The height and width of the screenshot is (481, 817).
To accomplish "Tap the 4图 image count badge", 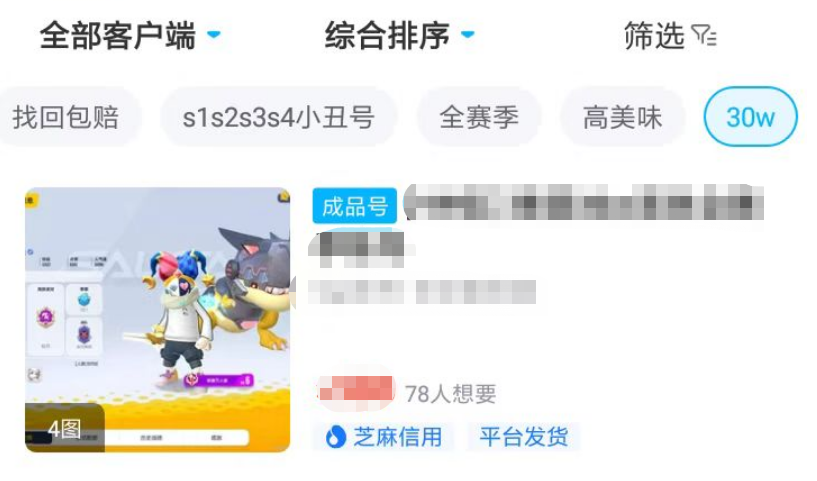I will click(x=64, y=429).
